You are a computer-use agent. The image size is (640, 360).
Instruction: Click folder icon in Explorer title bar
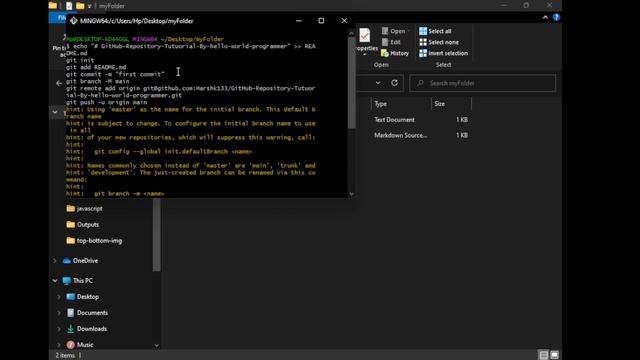[x=53, y=6]
